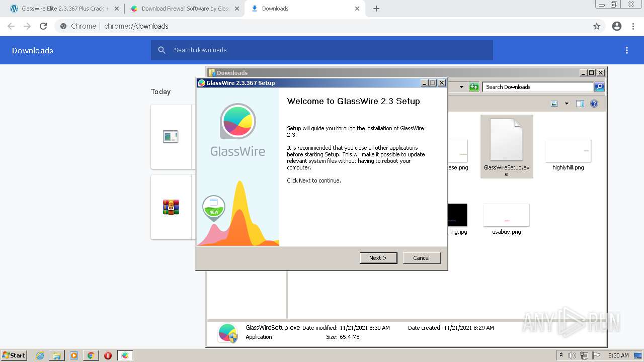Click Explorer green refresh button

pos(474,87)
